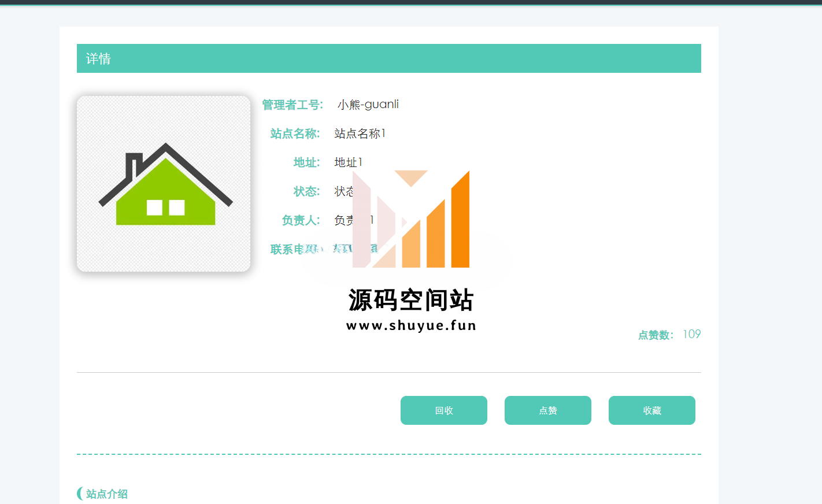Click the 负责人 field label
The height and width of the screenshot is (504, 822).
pos(301,220)
